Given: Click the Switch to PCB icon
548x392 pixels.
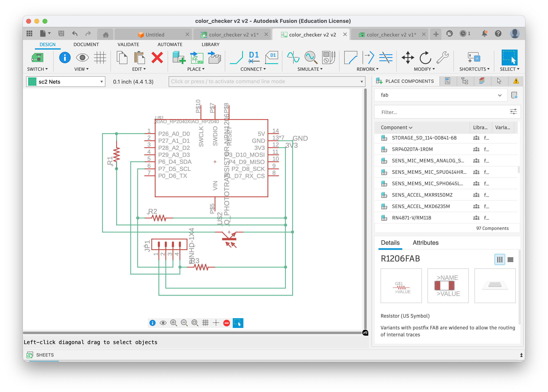Looking at the screenshot, I should pos(37,58).
